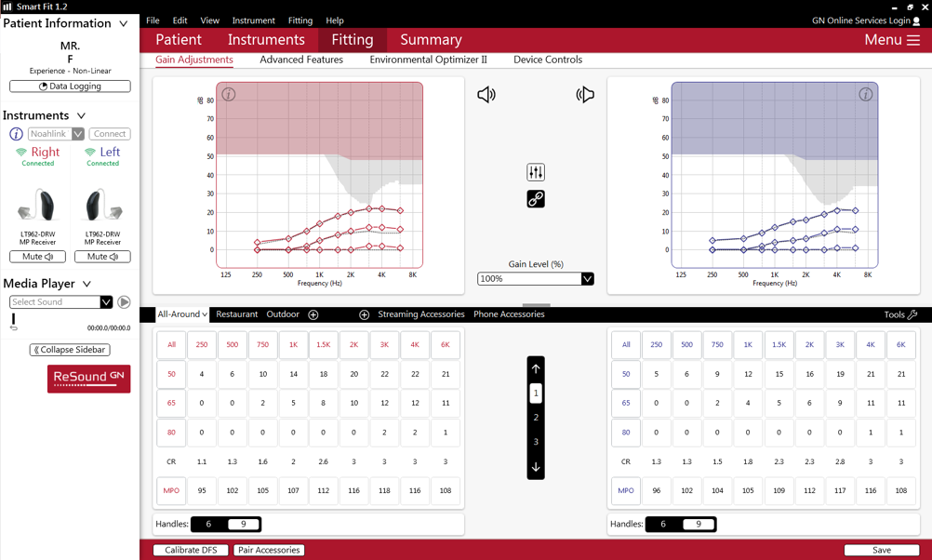Add a streaming accessory program with plus icon
Screen dimensions: 932x560
coord(365,314)
